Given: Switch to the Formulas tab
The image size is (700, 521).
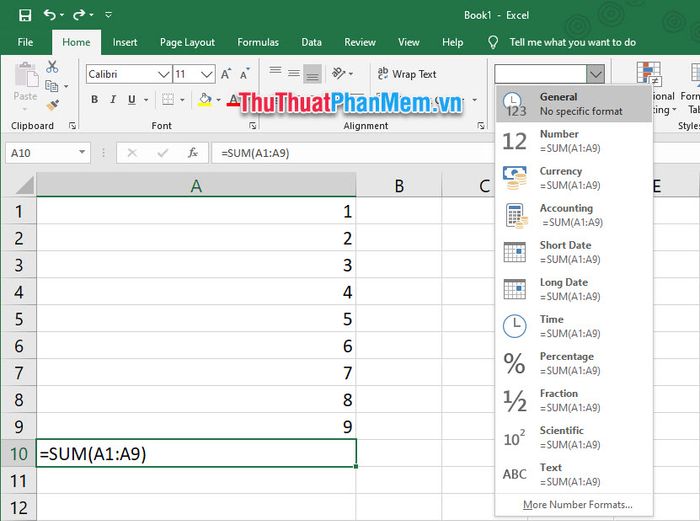Looking at the screenshot, I should (258, 43).
